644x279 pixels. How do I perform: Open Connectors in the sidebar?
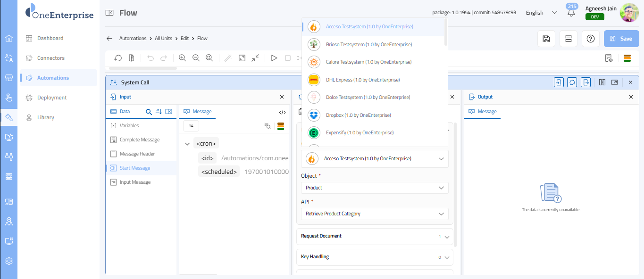point(51,58)
